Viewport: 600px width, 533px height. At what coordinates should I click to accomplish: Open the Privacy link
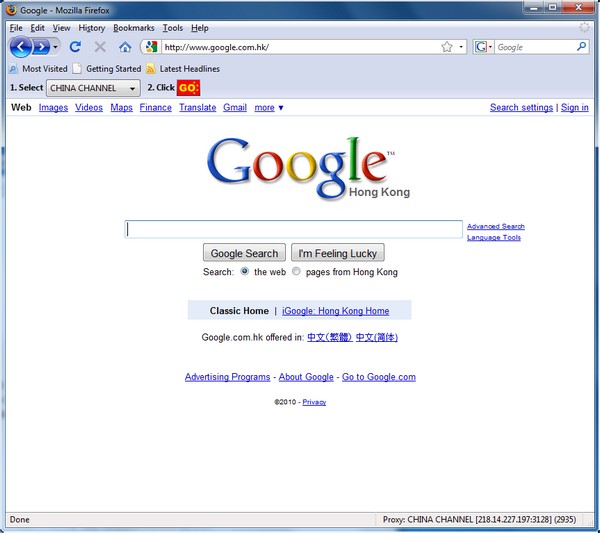point(314,402)
